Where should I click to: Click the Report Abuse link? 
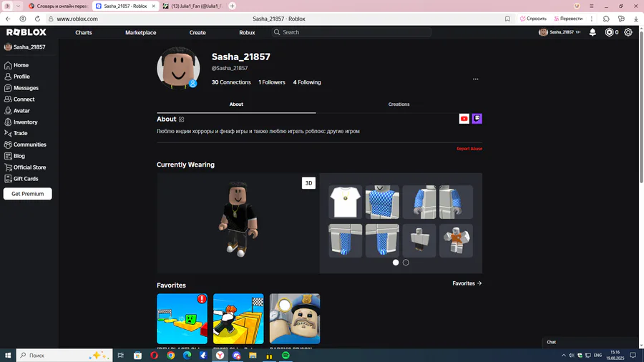[469, 149]
